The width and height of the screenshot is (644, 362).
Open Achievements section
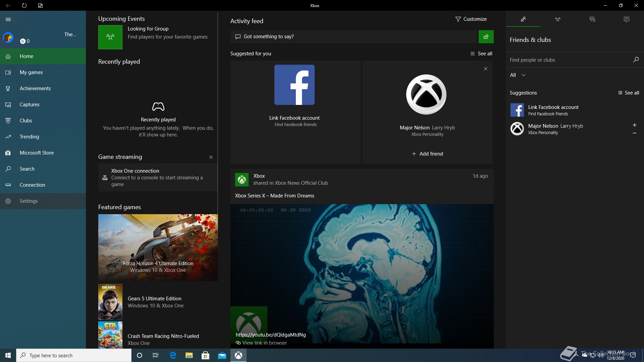pos(43,88)
